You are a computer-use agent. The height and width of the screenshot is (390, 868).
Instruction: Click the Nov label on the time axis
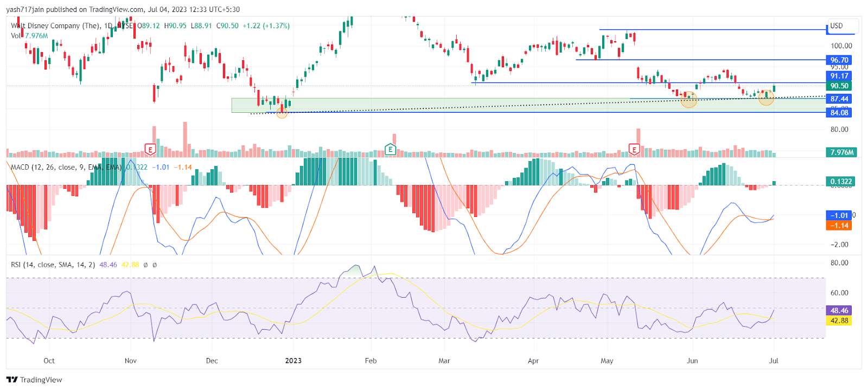131,361
